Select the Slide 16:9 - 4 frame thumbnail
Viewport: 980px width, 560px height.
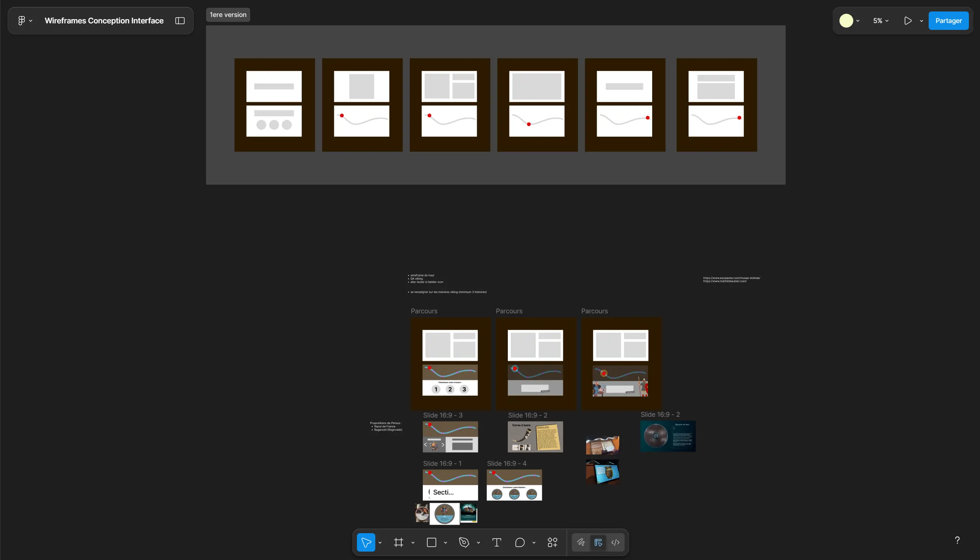click(514, 485)
